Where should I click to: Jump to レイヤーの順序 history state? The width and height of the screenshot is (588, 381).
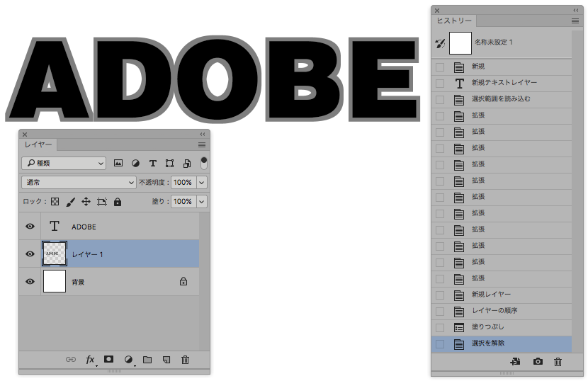click(502, 312)
